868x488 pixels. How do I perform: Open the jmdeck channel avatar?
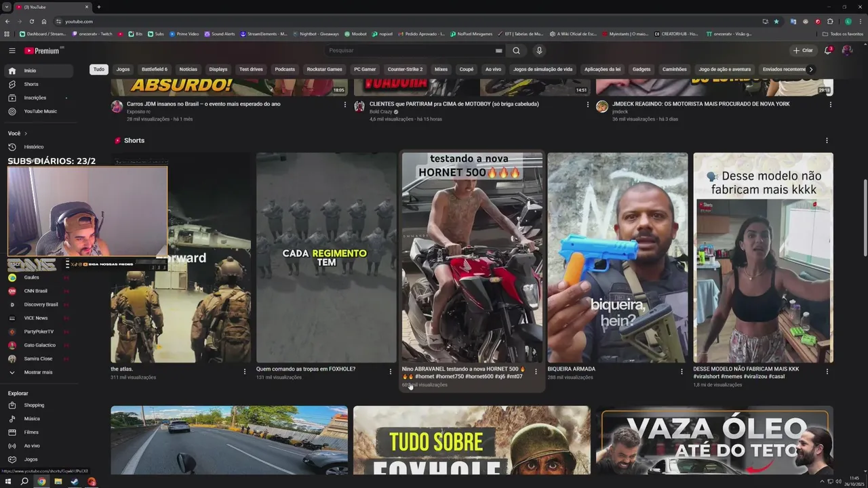tap(601, 106)
